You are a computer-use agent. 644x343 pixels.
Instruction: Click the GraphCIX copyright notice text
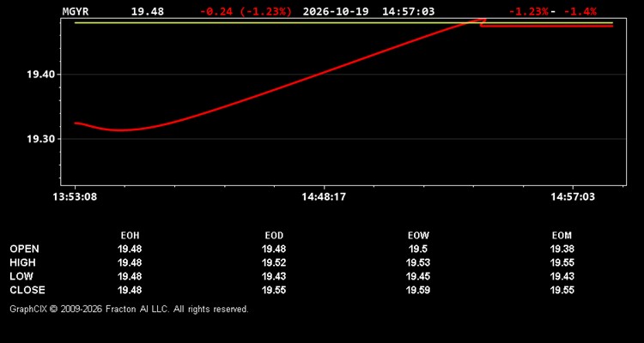[x=129, y=309]
